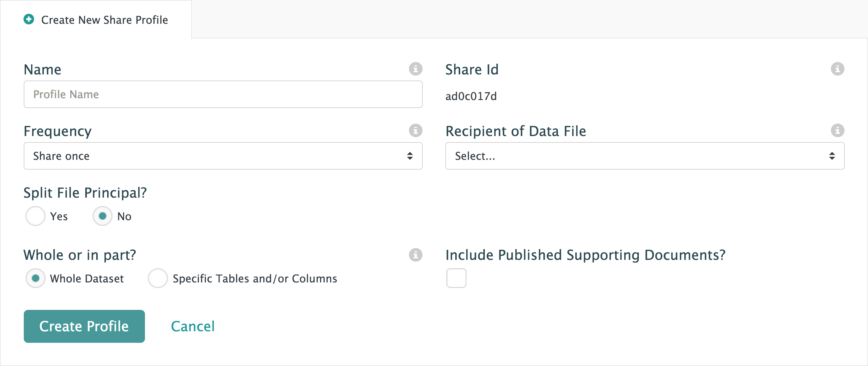
Task: Enable Include Published Supporting Documents checkbox
Action: click(x=456, y=278)
